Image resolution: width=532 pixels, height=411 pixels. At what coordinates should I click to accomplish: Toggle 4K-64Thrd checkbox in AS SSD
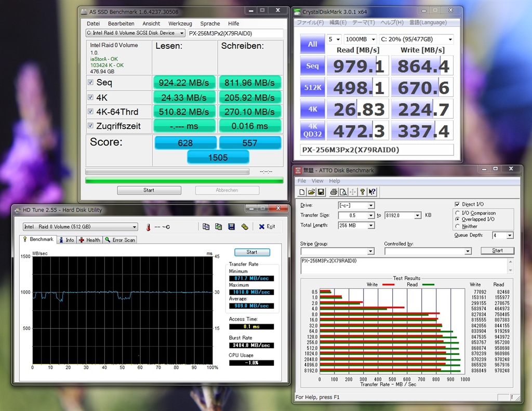tap(90, 111)
